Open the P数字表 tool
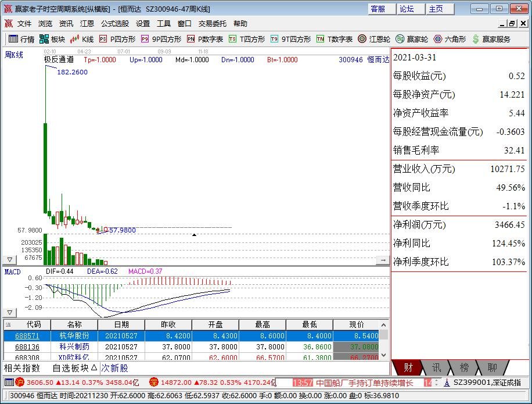Image resolution: width=532 pixels, height=404 pixels. 205,39
